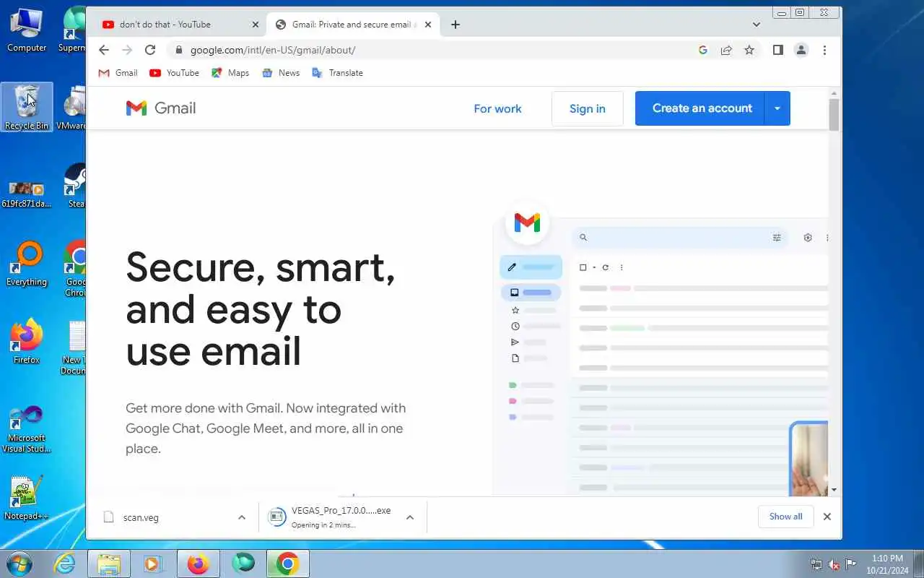
Task: Click Show all downloads button
Action: (785, 517)
